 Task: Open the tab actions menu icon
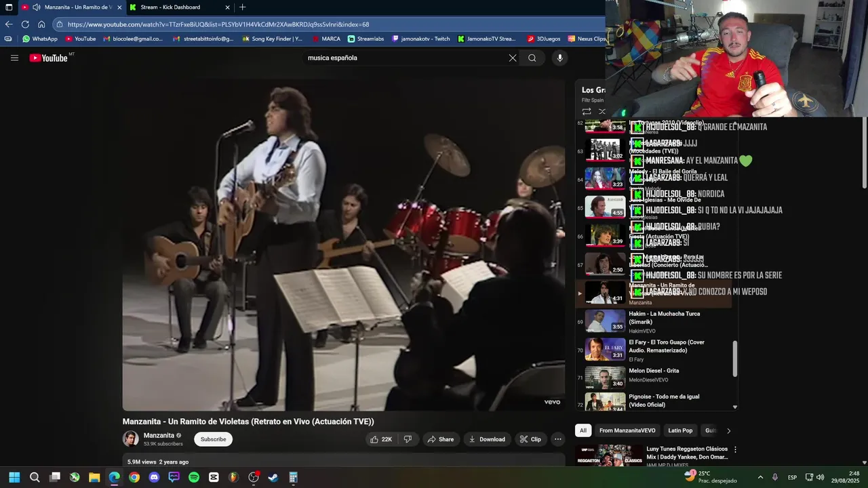click(9, 7)
